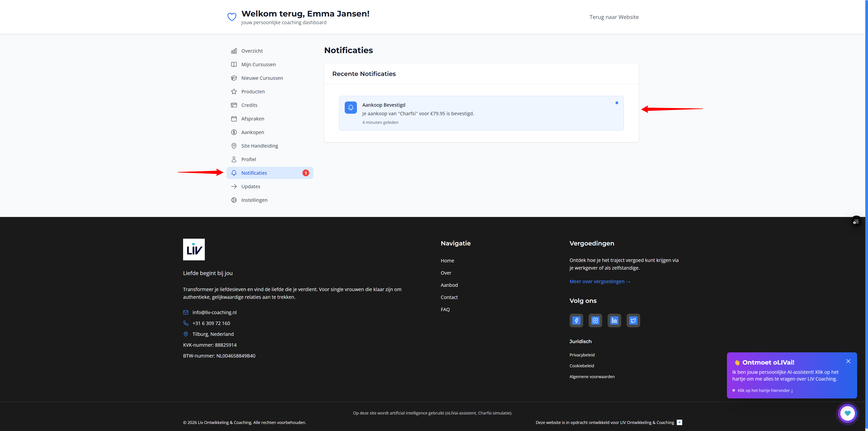Open the Twitter social icon
This screenshot has width=868, height=431.
coord(633,320)
